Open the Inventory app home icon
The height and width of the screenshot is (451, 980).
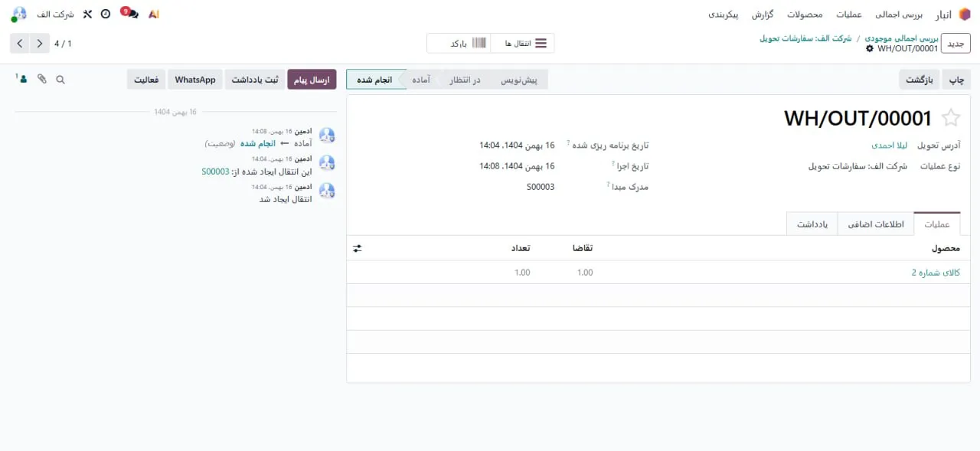tap(964, 14)
